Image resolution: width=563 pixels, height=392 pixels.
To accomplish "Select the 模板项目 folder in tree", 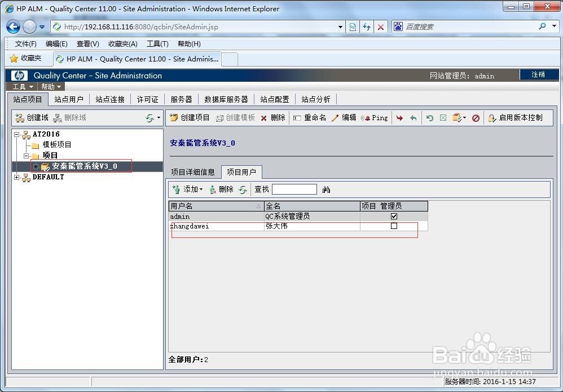I will 57,144.
